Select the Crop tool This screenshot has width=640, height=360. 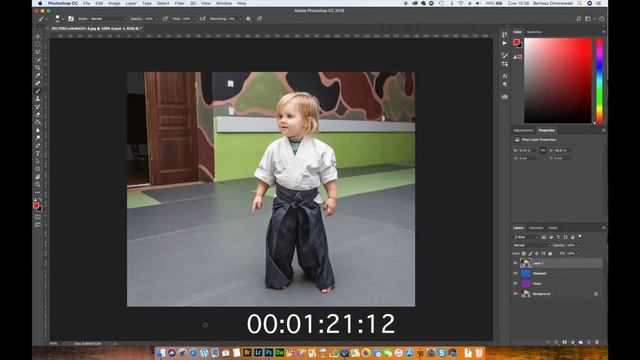pos(38,67)
